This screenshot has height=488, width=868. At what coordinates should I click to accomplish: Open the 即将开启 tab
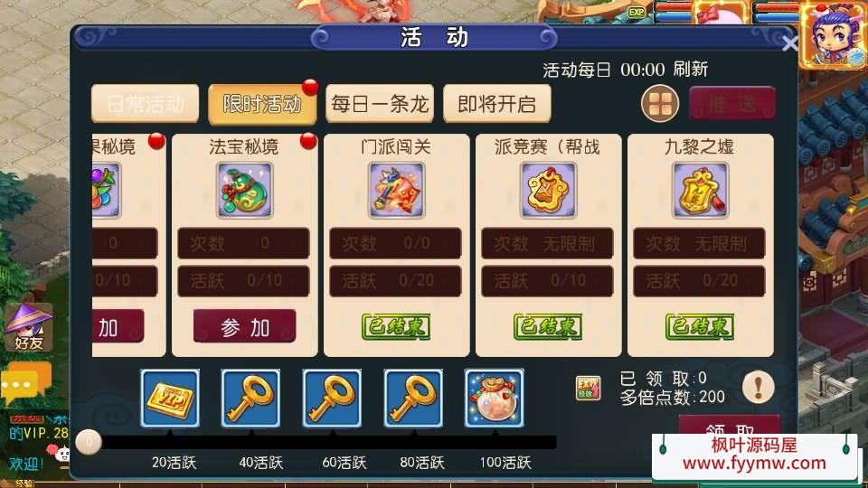497,103
